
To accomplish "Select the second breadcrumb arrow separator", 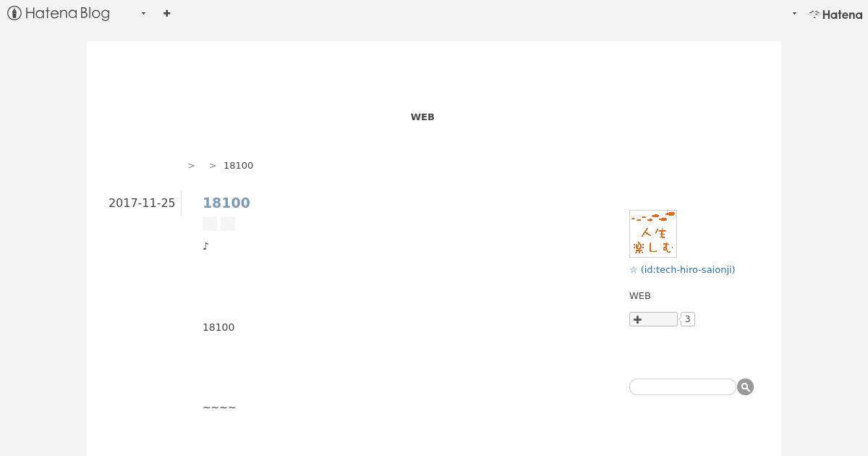I will [x=213, y=166].
